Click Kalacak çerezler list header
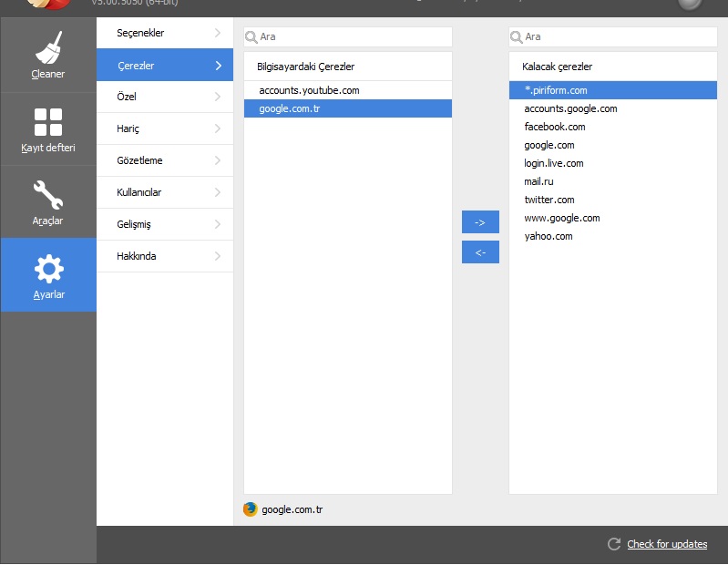The width and height of the screenshot is (728, 565). (613, 67)
